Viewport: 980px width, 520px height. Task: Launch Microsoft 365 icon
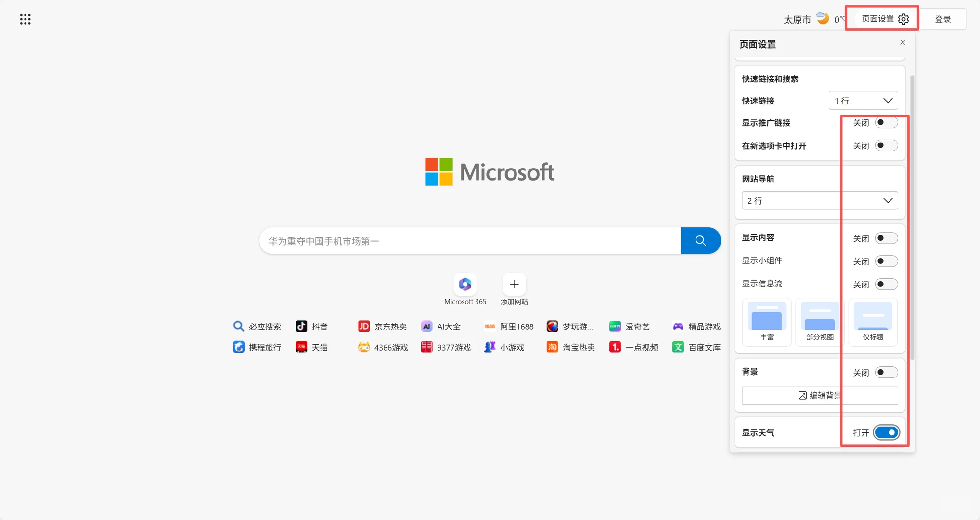[464, 284]
